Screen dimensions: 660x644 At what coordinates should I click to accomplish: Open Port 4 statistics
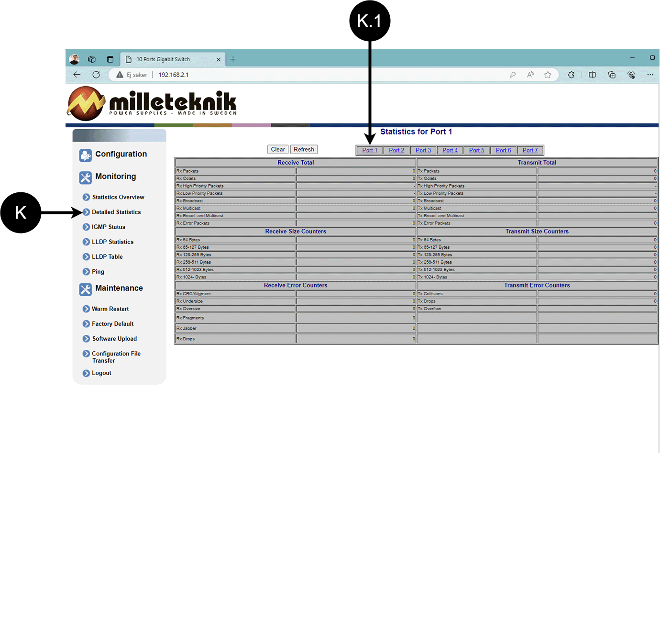point(450,150)
